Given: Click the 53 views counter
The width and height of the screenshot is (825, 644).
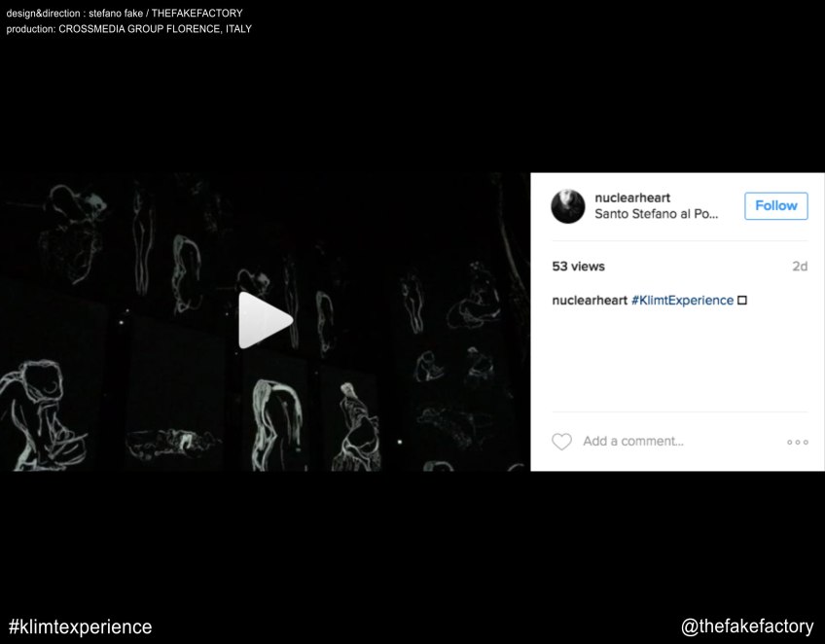Looking at the screenshot, I should (x=578, y=267).
